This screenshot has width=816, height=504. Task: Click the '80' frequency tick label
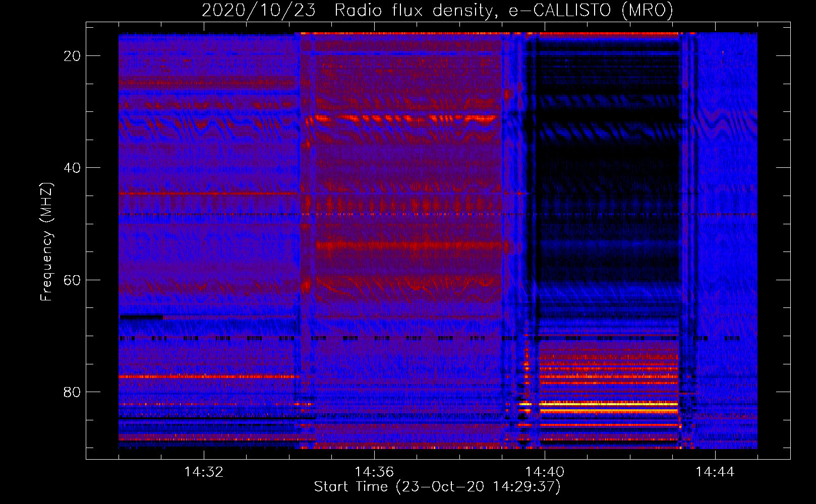coord(72,392)
